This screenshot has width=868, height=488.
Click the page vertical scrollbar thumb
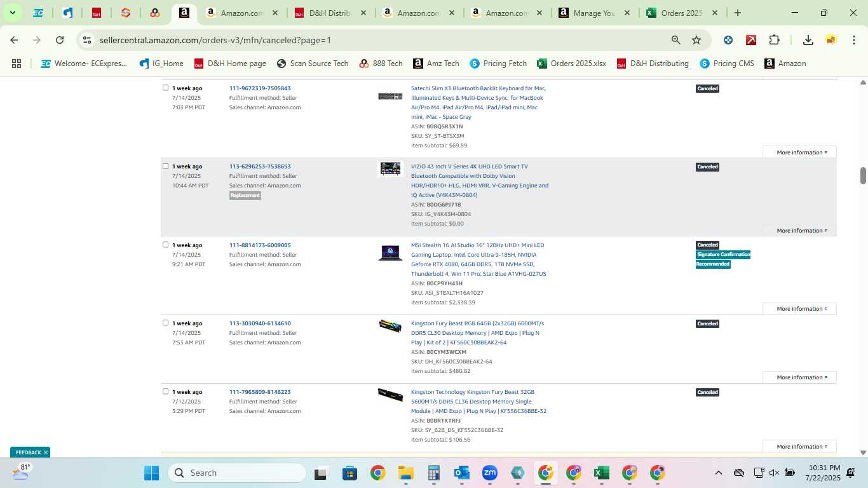click(x=863, y=175)
